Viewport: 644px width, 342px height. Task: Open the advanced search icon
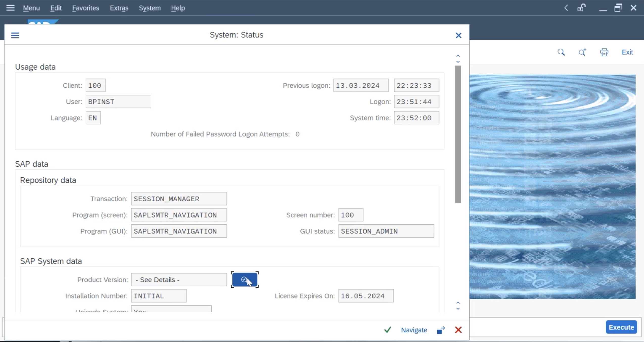582,52
